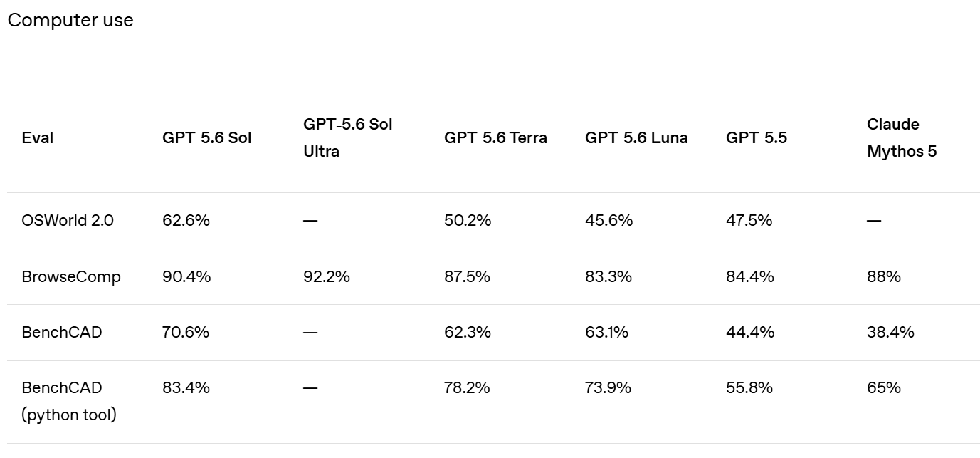Click the 87.5% Terra BrowseComp cell

point(468,276)
